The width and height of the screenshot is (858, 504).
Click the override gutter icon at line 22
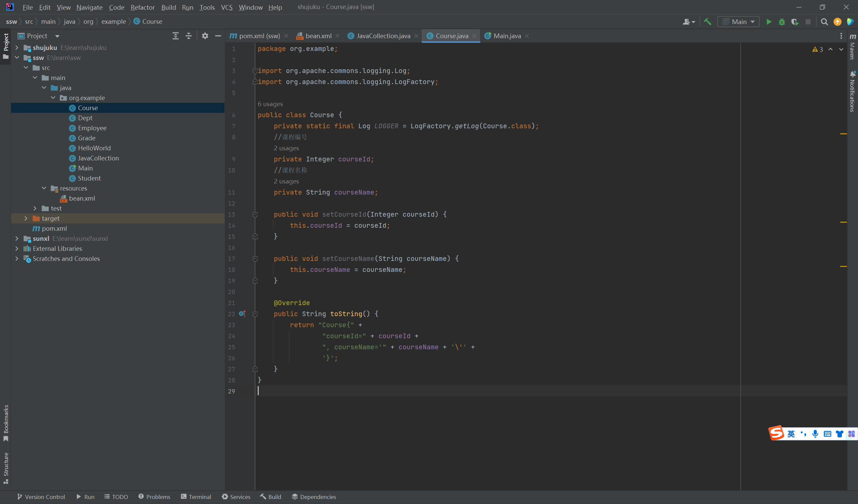(x=242, y=314)
